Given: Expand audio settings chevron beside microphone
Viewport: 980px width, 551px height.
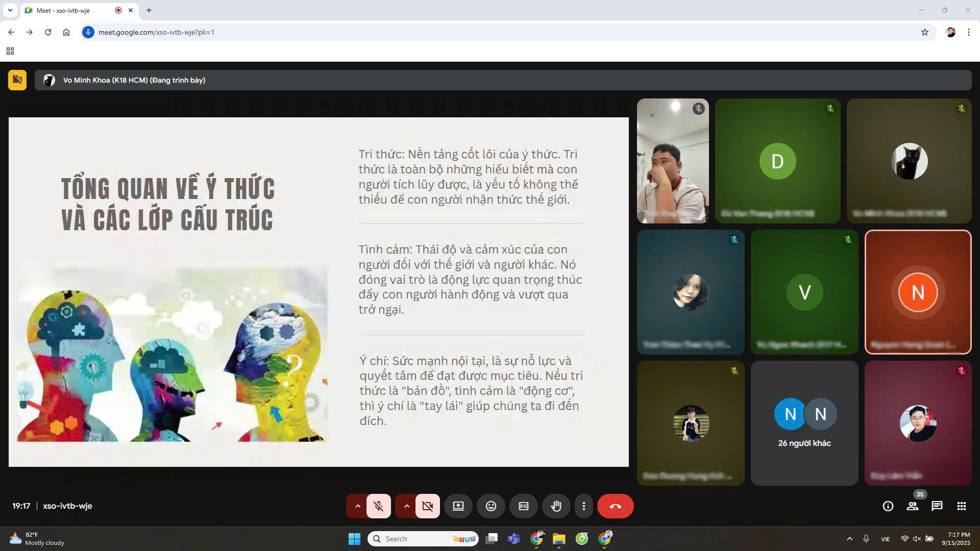Looking at the screenshot, I should click(357, 506).
